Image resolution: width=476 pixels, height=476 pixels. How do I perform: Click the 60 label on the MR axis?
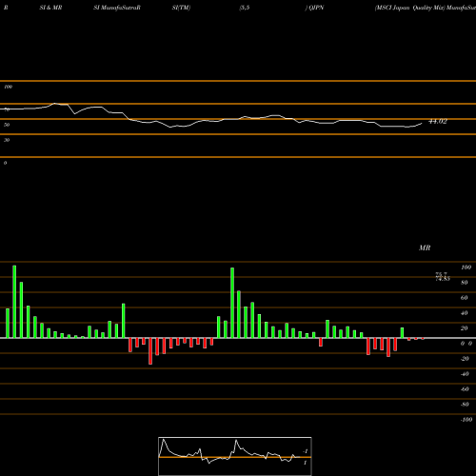click(x=465, y=298)
